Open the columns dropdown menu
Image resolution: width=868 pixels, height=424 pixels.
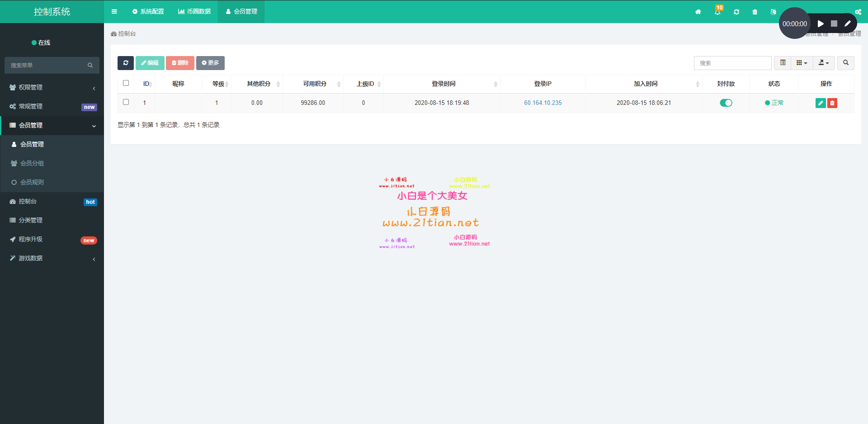coord(802,63)
